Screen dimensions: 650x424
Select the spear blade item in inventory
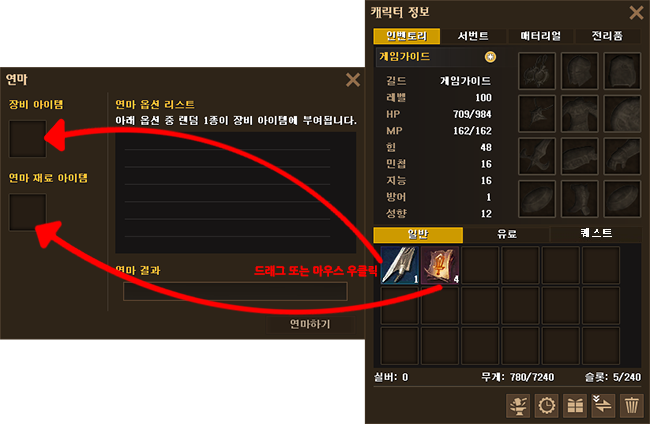[x=400, y=265]
